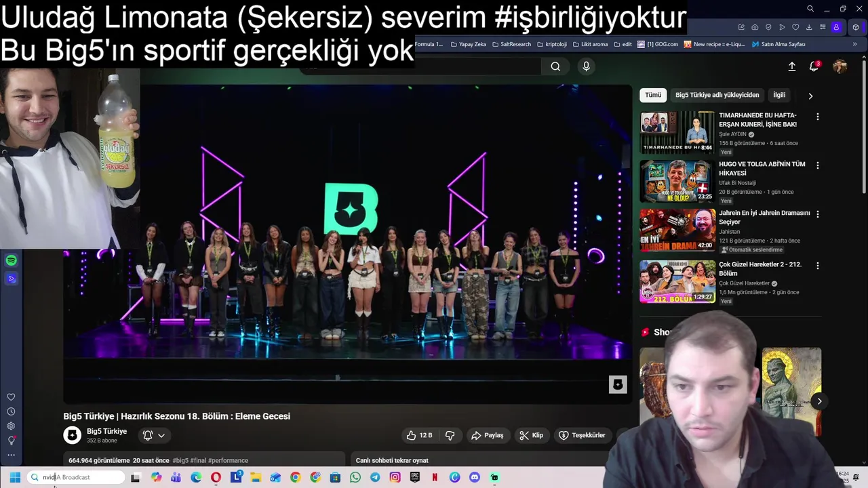Viewport: 868px width, 488px height.
Task: Send thanks via Teşekkürler button
Action: [x=582, y=435]
